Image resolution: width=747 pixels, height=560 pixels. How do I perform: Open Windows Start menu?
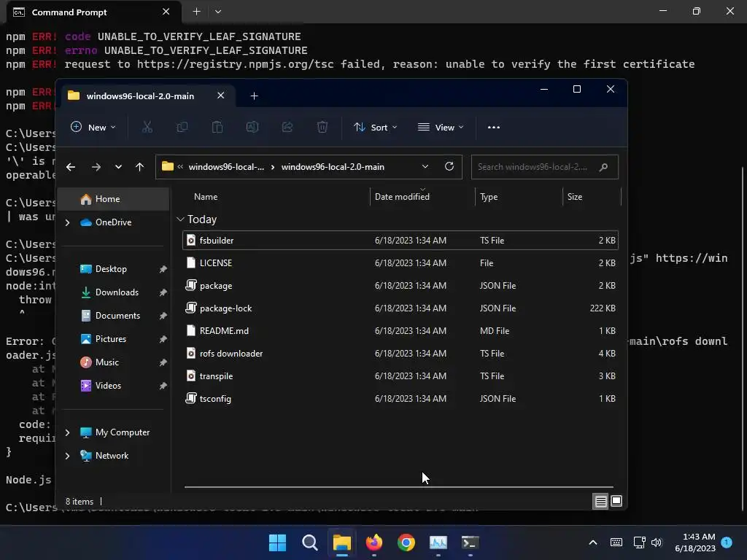(277, 542)
